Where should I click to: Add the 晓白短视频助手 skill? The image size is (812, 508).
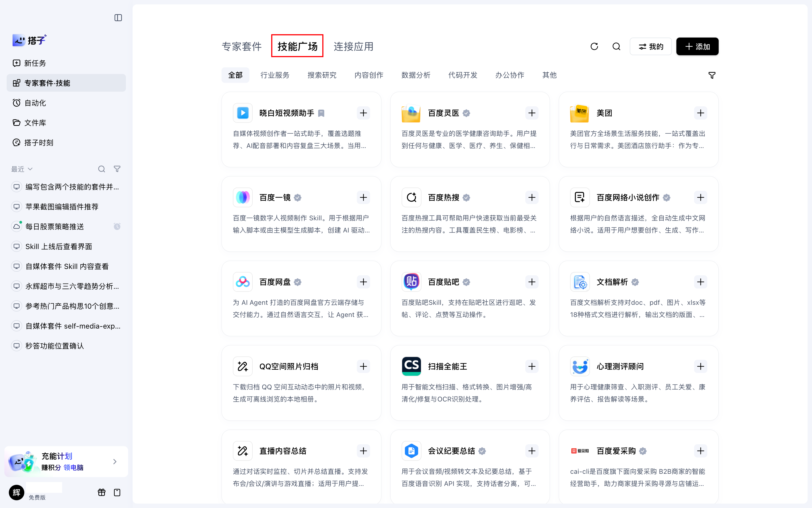(363, 113)
